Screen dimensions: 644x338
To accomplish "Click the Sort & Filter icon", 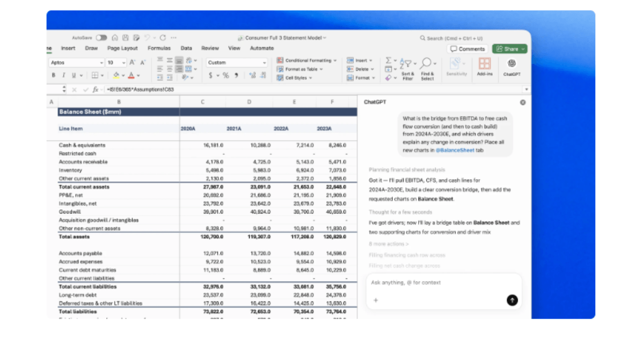I will click(407, 64).
